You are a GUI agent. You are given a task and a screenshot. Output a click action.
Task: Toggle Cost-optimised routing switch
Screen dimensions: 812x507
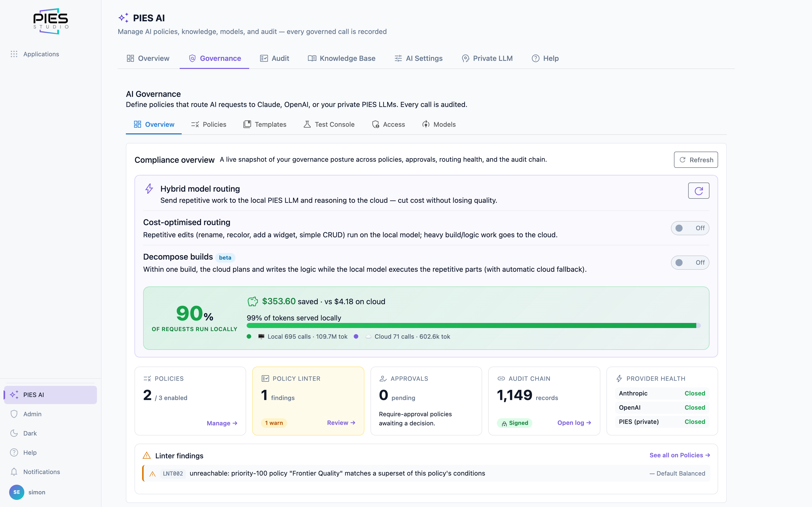pyautogui.click(x=690, y=228)
